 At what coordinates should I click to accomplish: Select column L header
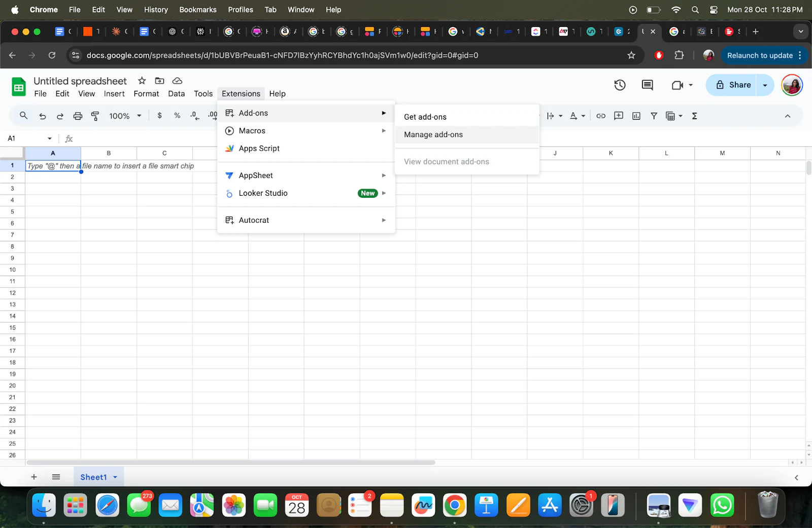tap(666, 153)
